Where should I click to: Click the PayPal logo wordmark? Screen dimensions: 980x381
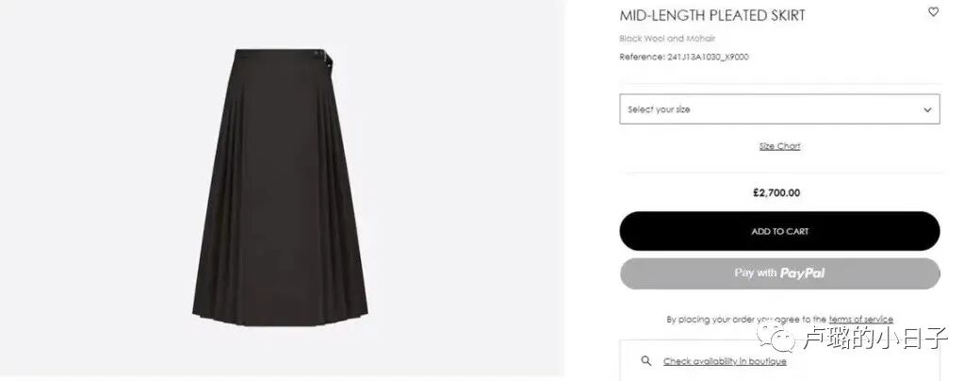click(803, 273)
